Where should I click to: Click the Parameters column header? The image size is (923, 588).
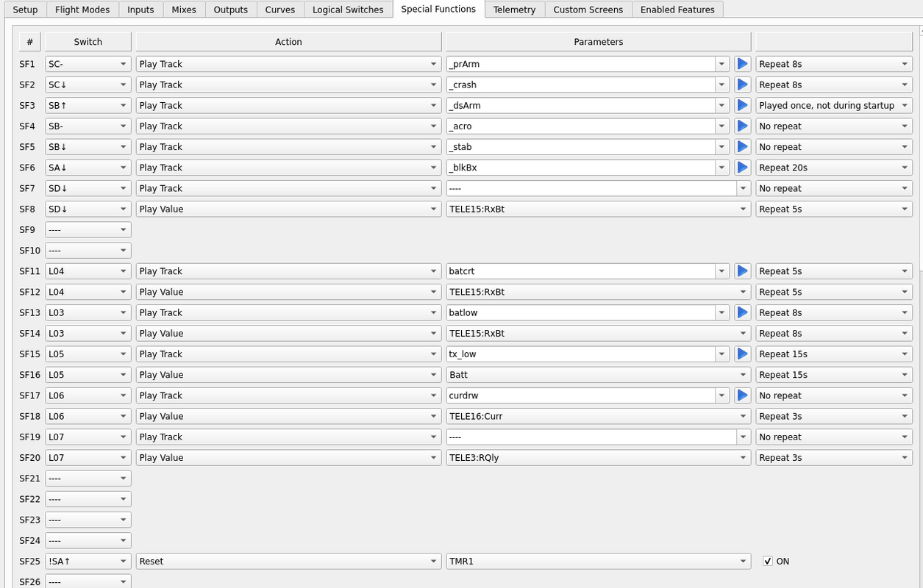point(599,42)
